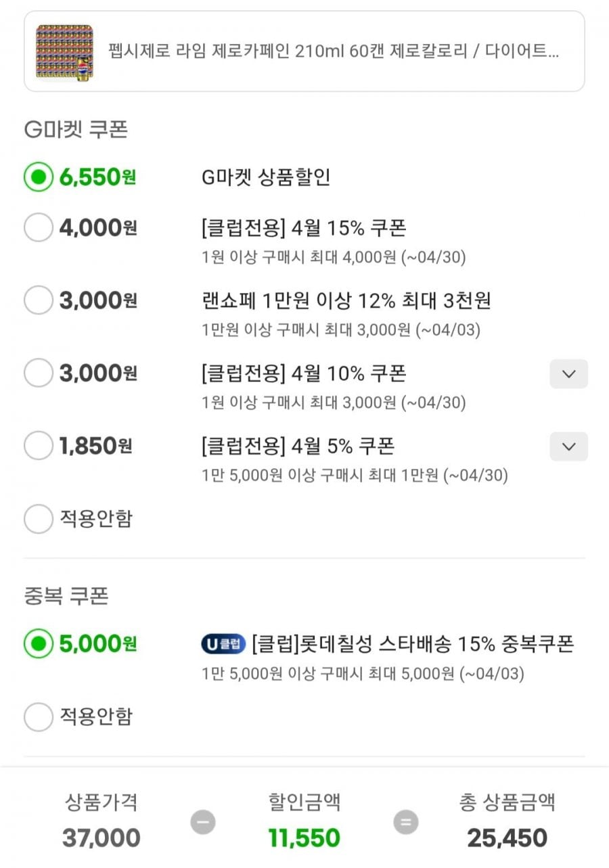The height and width of the screenshot is (868, 609).
Task: Expand the 4월 10% coupon chevron dropdown
Action: point(568,374)
